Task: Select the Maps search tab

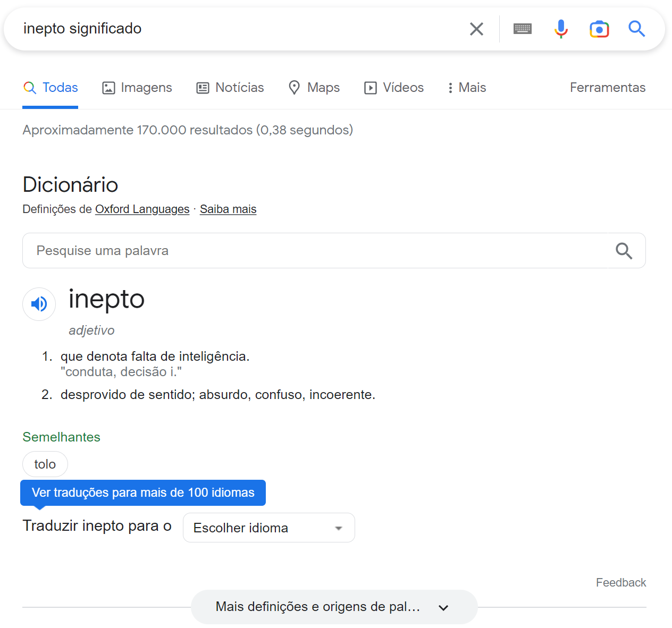Action: (314, 87)
